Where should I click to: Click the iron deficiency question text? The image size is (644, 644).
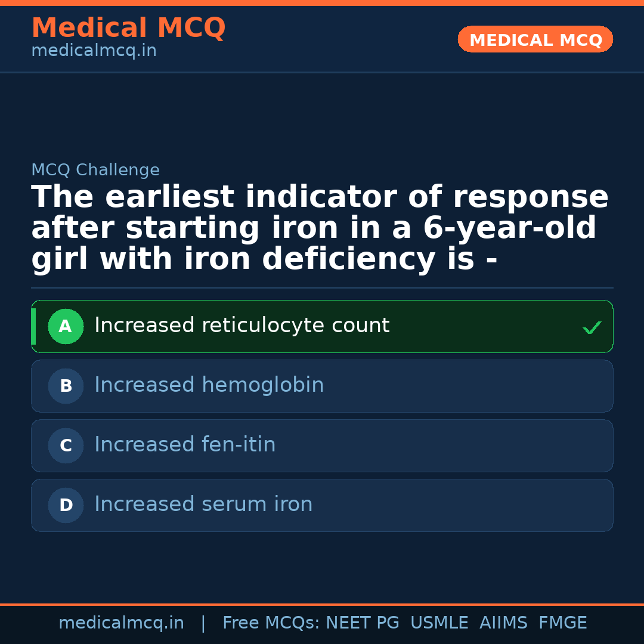(320, 228)
